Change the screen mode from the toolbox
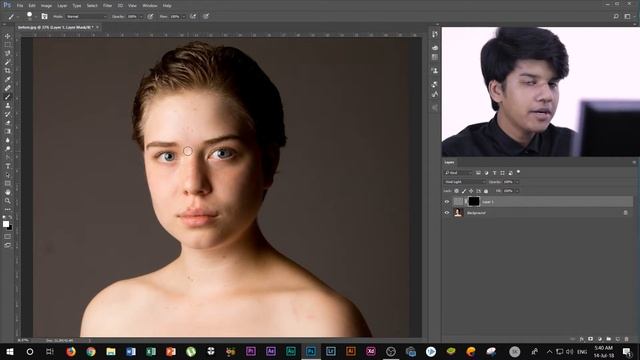Image resolution: width=640 pixels, height=360 pixels. tap(7, 245)
